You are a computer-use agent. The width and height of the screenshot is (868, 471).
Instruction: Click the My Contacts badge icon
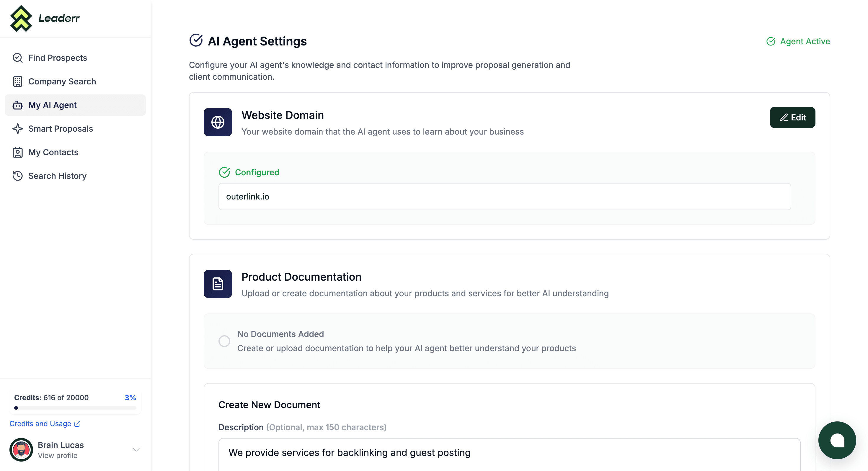[x=17, y=152]
